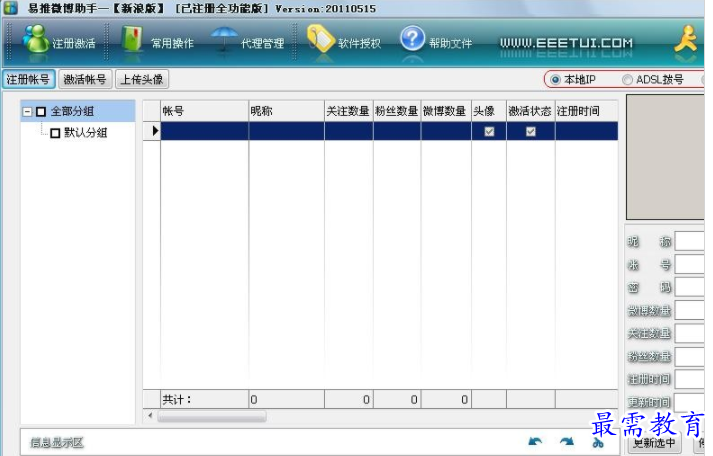
Task: Click the 信息显示区 message area
Action: coord(57,442)
